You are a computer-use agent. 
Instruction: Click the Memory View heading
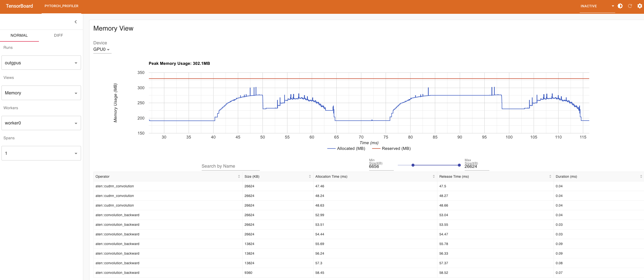coord(113,28)
